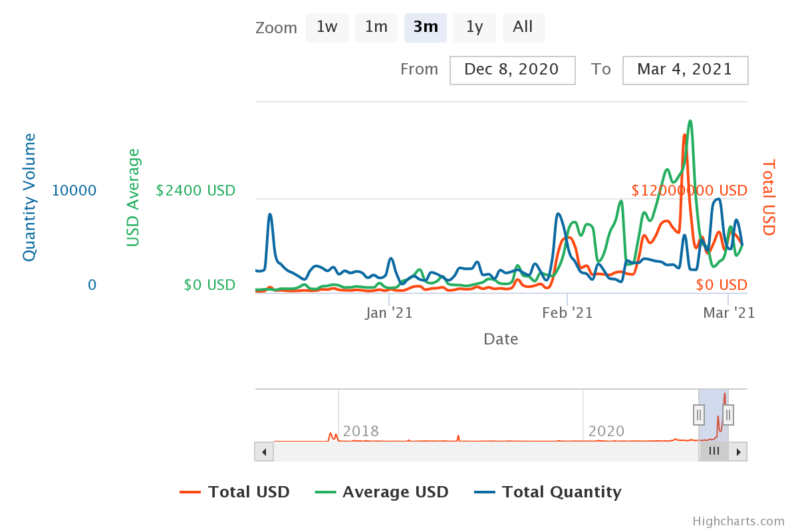The width and height of the screenshot is (798, 532).
Task: Click the navigator scrollbar left arrow
Action: tap(264, 452)
